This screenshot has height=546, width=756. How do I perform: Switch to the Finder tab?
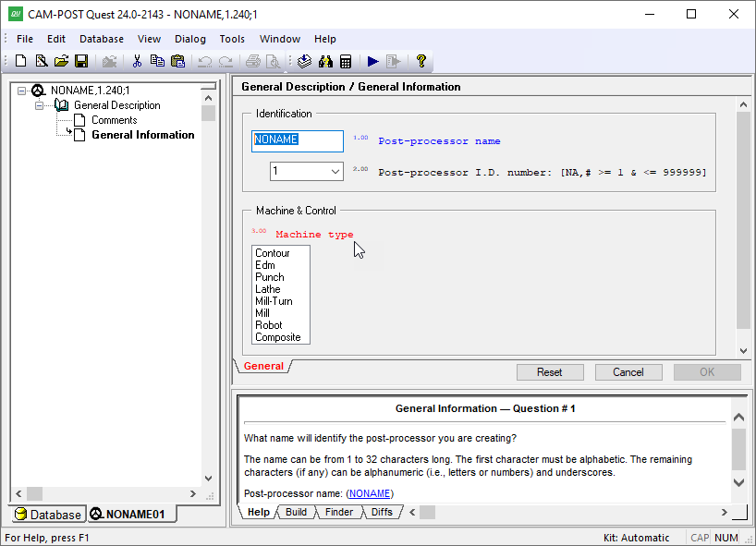(x=339, y=512)
